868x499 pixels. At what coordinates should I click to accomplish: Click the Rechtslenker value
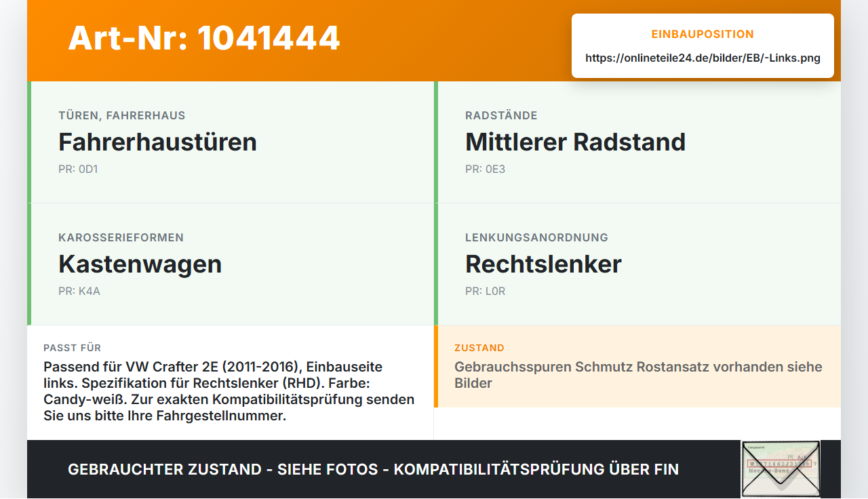click(543, 264)
